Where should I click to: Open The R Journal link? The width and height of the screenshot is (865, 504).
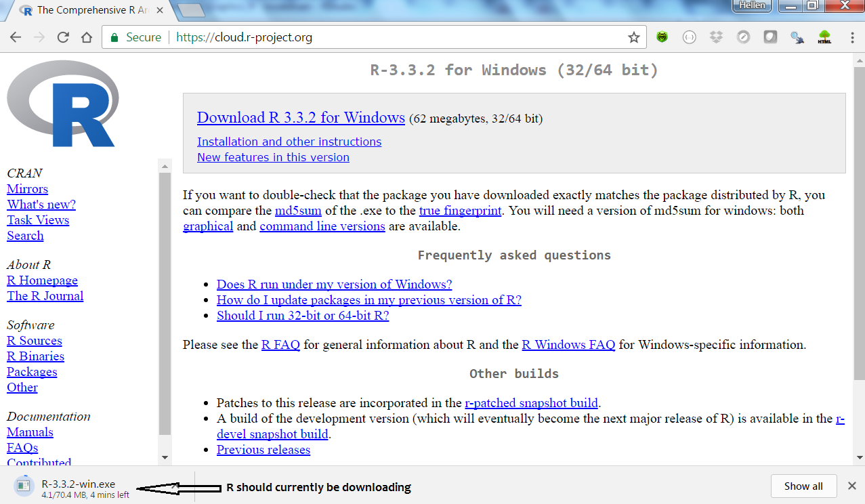45,296
